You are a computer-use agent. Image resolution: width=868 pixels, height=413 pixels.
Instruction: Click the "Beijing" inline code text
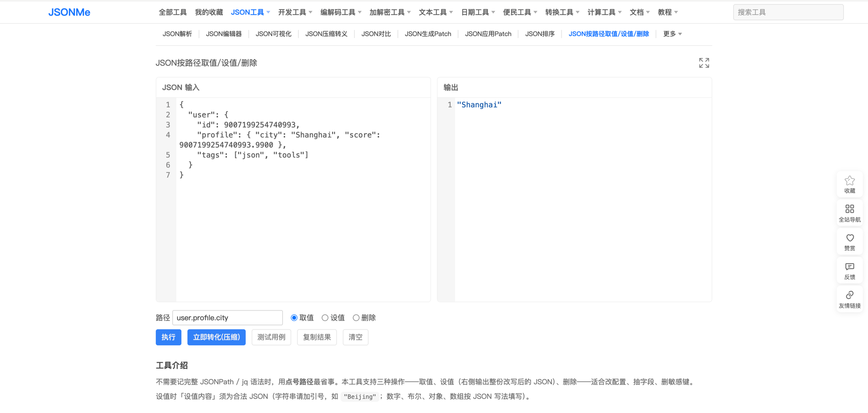pyautogui.click(x=360, y=396)
